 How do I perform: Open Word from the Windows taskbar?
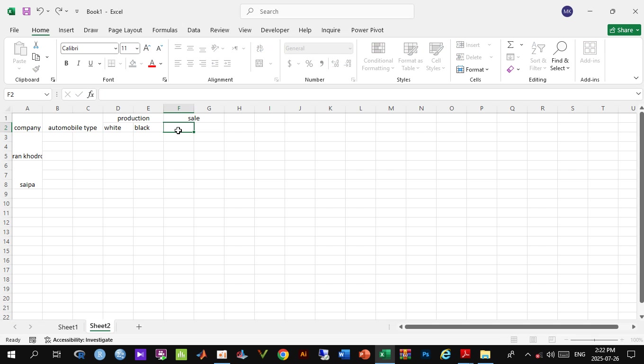click(344, 355)
